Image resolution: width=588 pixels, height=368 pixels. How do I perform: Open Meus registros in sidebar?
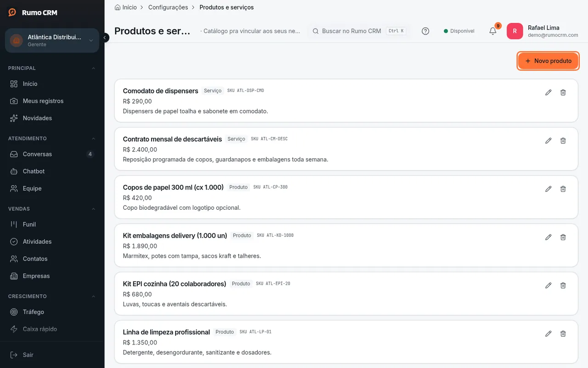[x=52, y=101]
